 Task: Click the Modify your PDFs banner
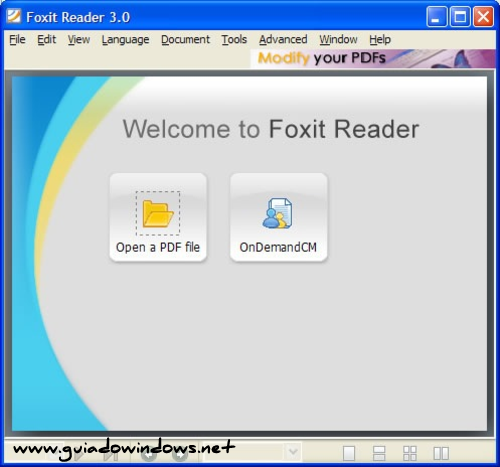coord(373,59)
